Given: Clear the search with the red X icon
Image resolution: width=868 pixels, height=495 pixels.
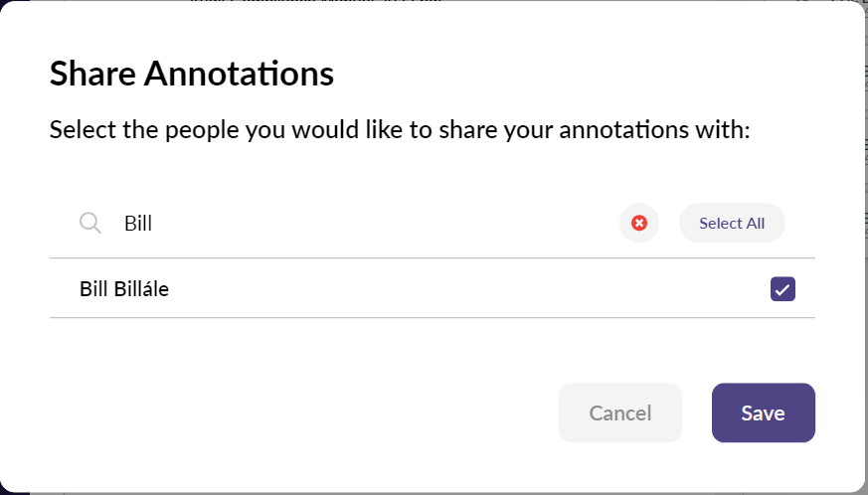Looking at the screenshot, I should click(x=639, y=223).
